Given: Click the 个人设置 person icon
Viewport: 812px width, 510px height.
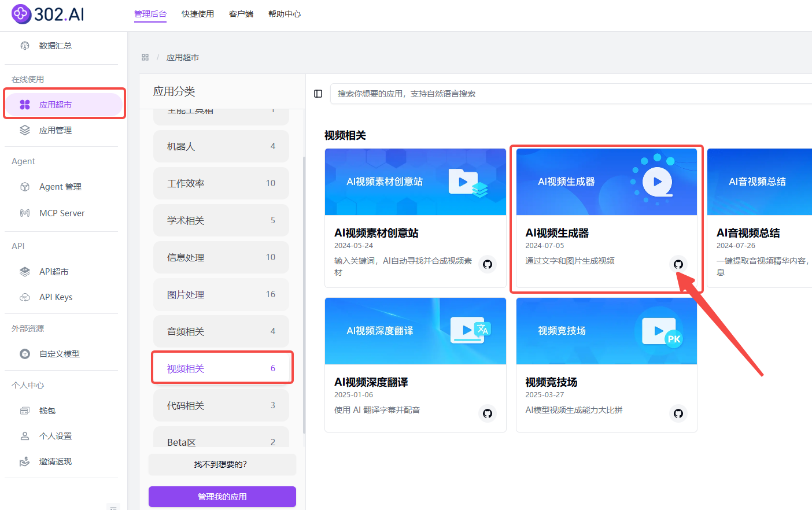Looking at the screenshot, I should click(x=25, y=436).
